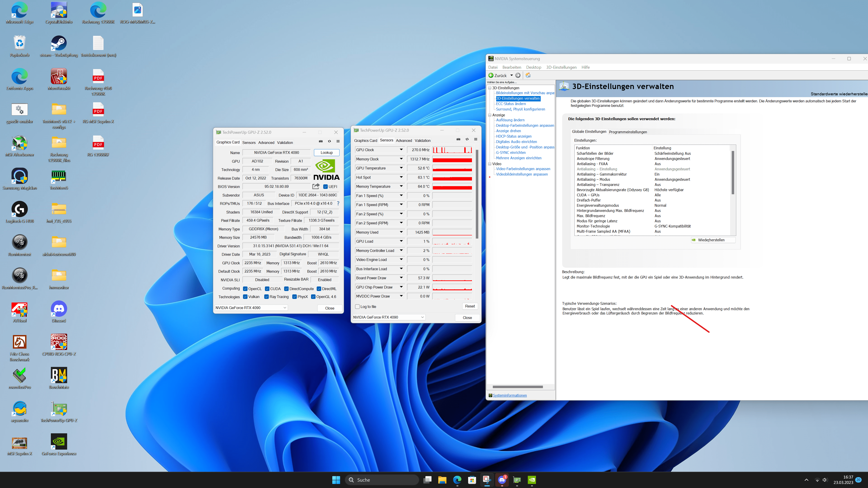Viewport: 868px width, 488px height.
Task: Open Discord from the taskbar
Action: click(x=502, y=480)
